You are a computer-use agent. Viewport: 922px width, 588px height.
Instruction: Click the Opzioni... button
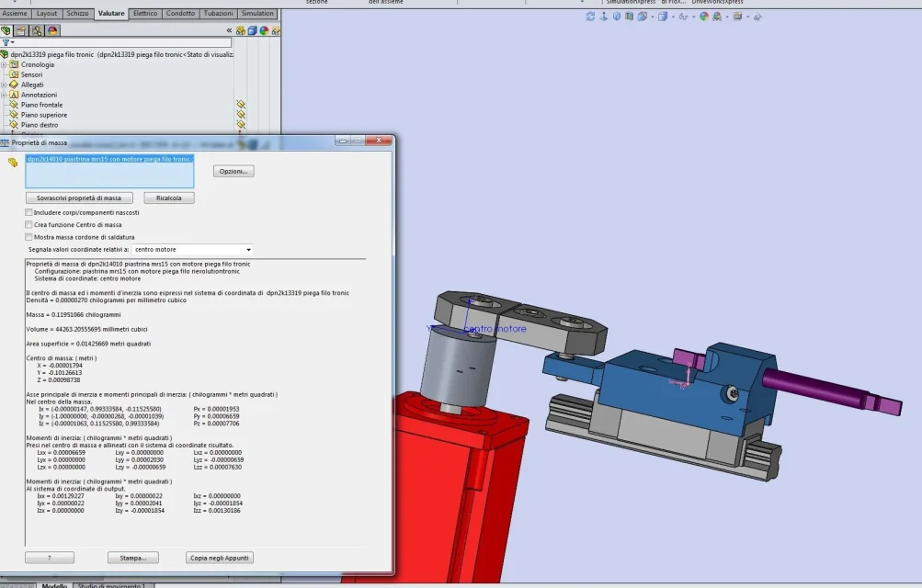pyautogui.click(x=233, y=171)
